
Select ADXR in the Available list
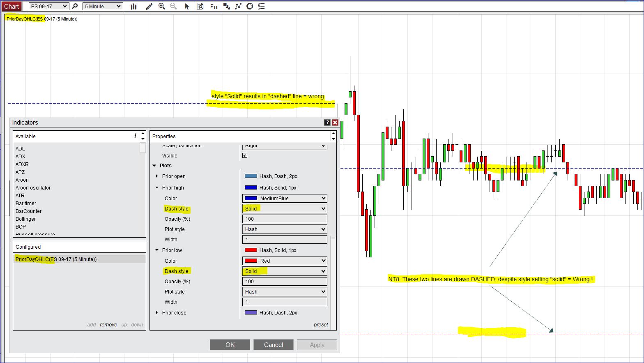[x=22, y=164]
